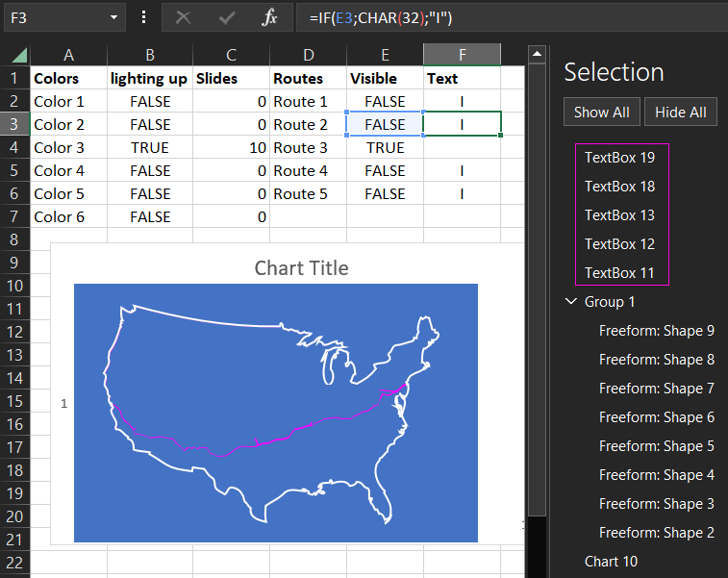Click the Enter checkmark icon in formula bar
Image resolution: width=728 pixels, height=578 pixels.
tap(228, 17)
